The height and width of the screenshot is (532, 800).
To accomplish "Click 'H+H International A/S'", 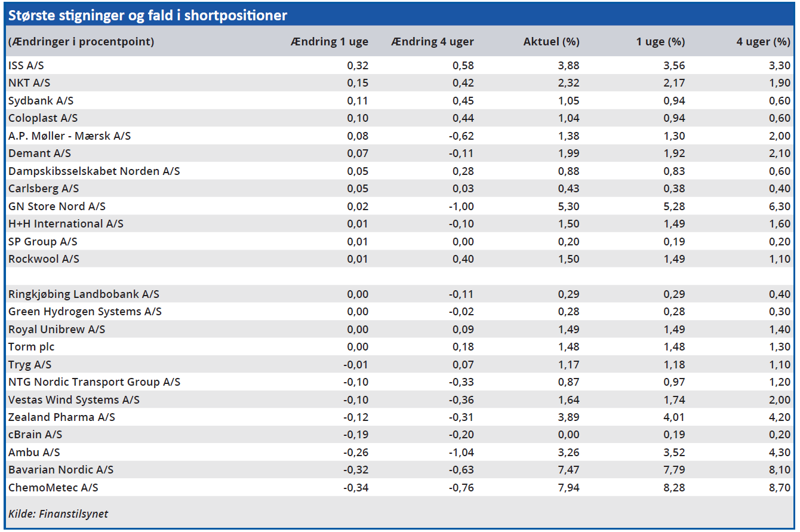I will pyautogui.click(x=66, y=224).
